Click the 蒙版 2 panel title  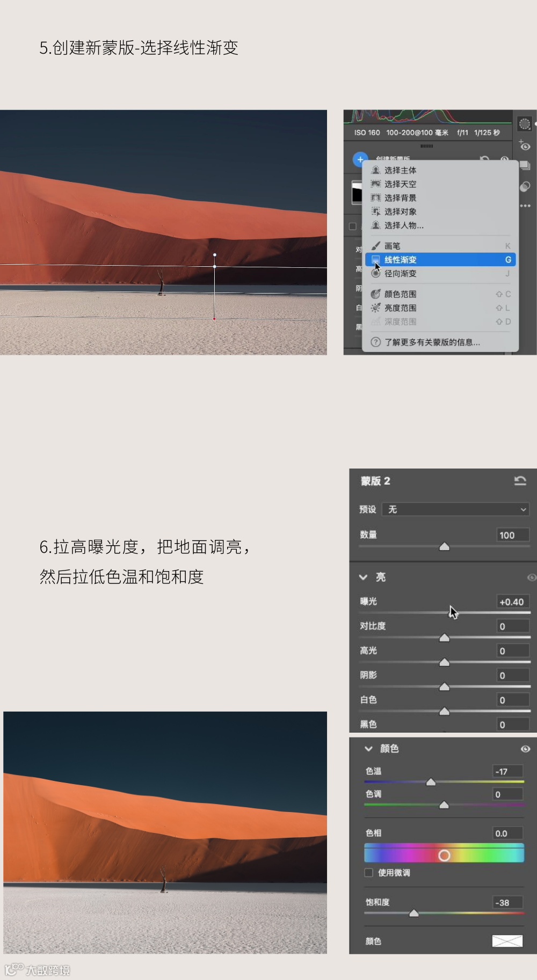point(375,481)
